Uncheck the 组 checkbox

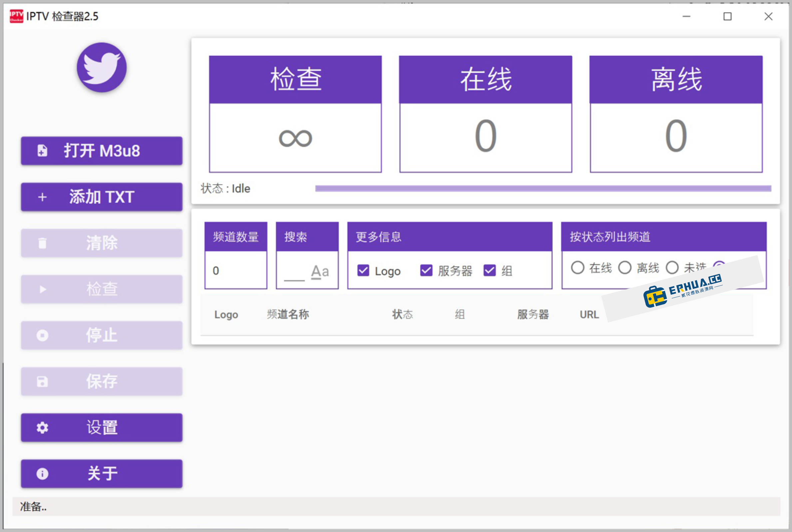(490, 270)
